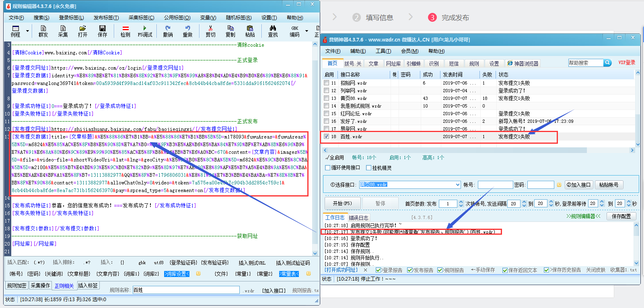Image resolution: width=644 pixels, height=308 pixels.
Task: Click in the 规则名称 input field
Action: point(186,290)
